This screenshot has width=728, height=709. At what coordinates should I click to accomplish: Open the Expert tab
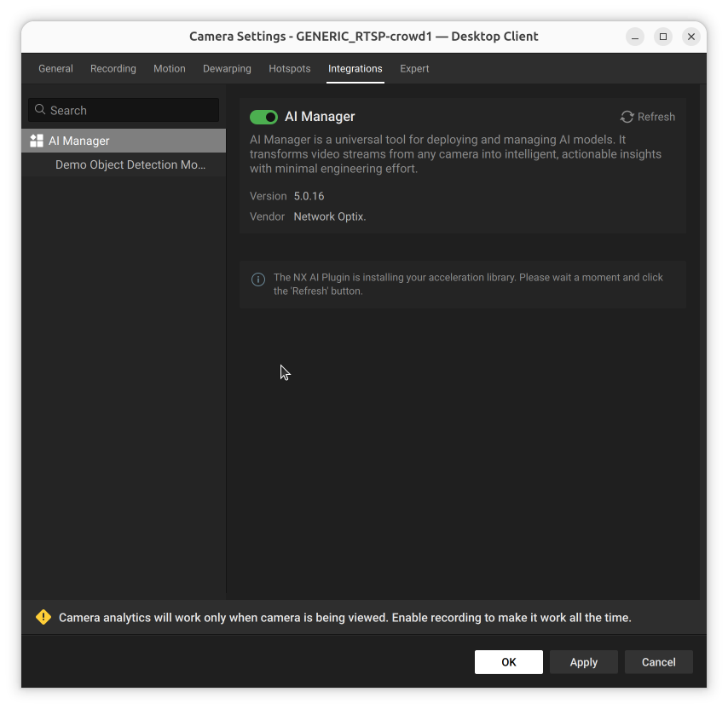pos(414,69)
